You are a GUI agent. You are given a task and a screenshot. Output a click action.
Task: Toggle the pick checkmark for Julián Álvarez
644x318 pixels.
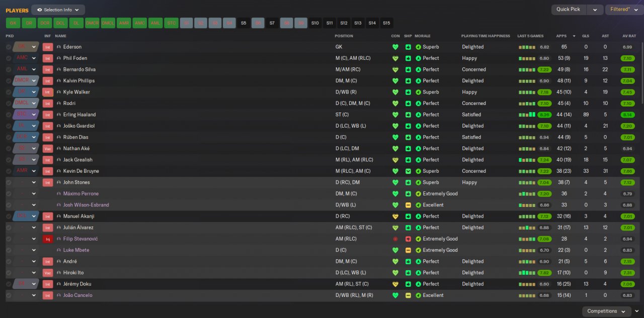pos(9,228)
